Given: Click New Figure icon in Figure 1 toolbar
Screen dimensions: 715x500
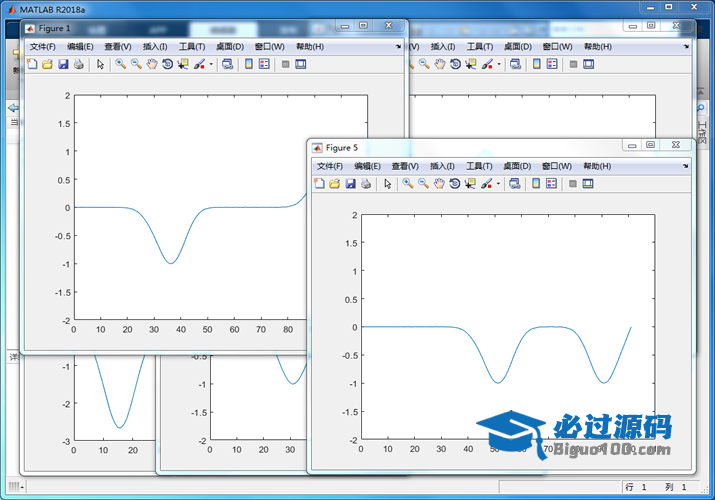Looking at the screenshot, I should (32, 64).
